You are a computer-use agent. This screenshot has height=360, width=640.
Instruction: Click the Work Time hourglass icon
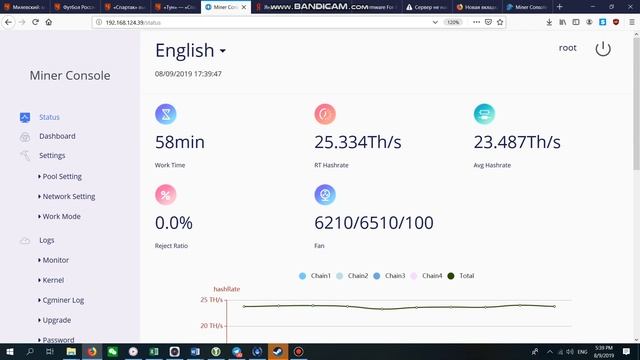coord(166,114)
